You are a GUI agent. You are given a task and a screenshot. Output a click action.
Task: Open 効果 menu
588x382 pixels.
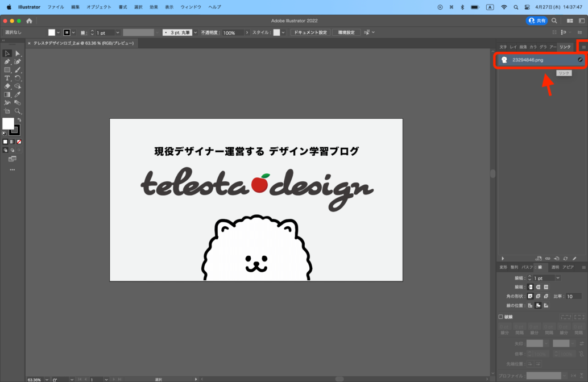[154, 7]
